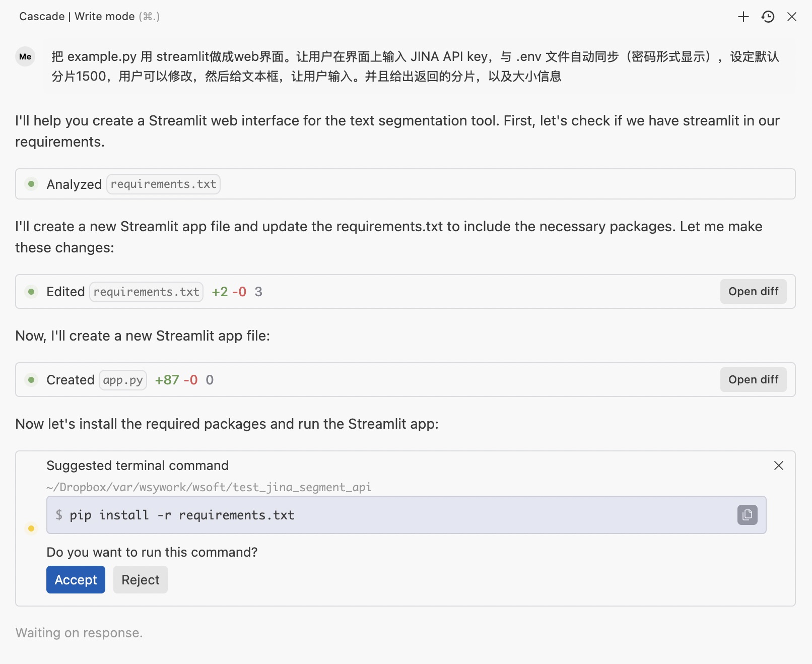Open diff for the created app.py

click(753, 379)
